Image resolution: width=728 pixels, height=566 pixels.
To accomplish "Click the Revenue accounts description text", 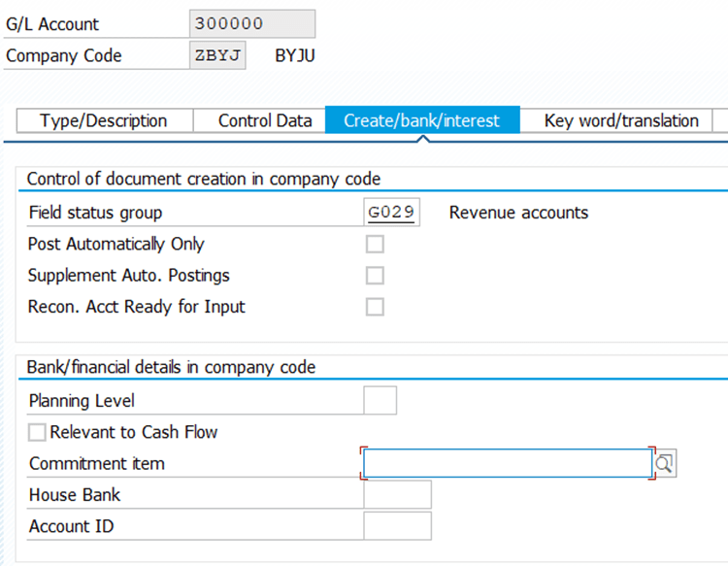I will [x=518, y=213].
